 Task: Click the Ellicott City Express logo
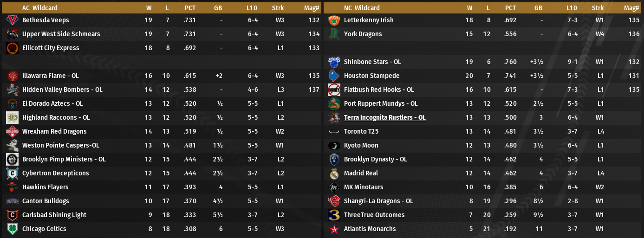(x=12, y=48)
